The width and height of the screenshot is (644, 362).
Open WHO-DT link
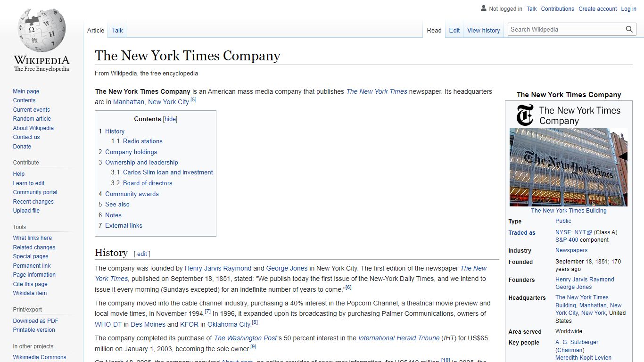click(x=109, y=324)
